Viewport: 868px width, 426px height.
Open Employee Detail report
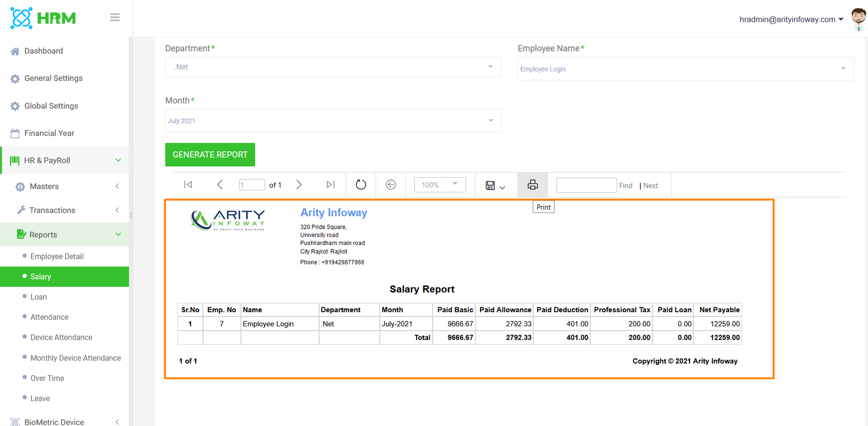click(x=57, y=256)
